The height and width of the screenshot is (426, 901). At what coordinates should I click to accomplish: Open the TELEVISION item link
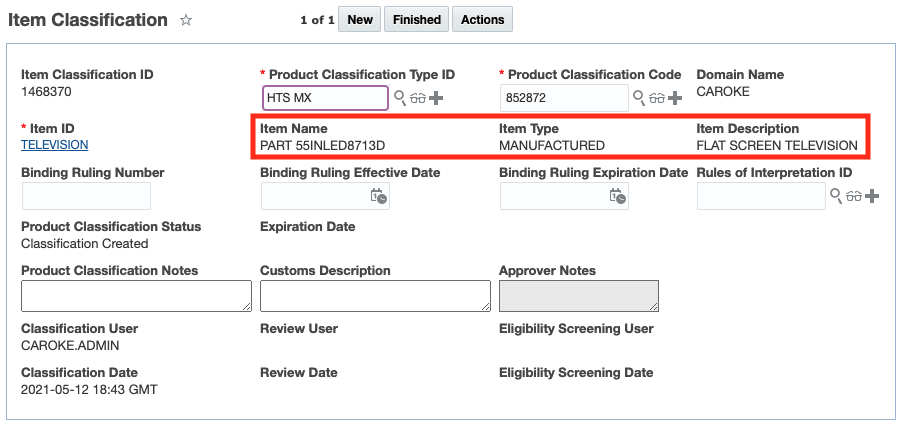click(55, 145)
